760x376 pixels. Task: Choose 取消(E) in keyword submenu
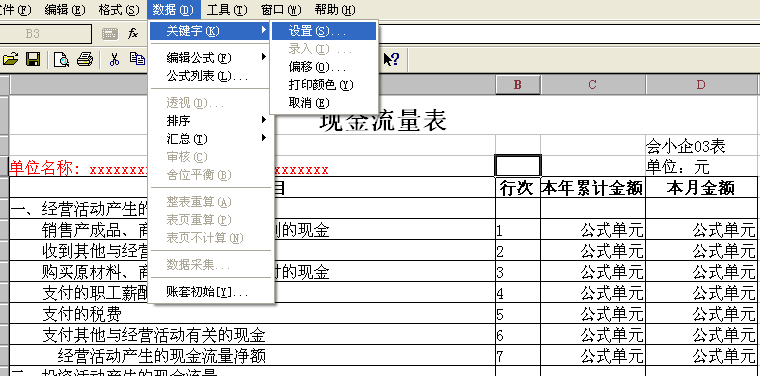tap(324, 103)
